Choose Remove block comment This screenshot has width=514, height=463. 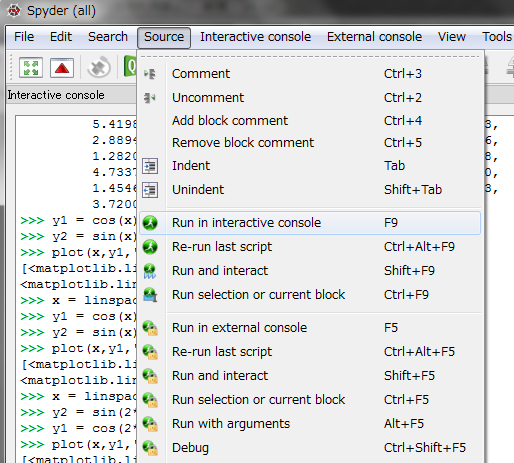[x=310, y=143]
